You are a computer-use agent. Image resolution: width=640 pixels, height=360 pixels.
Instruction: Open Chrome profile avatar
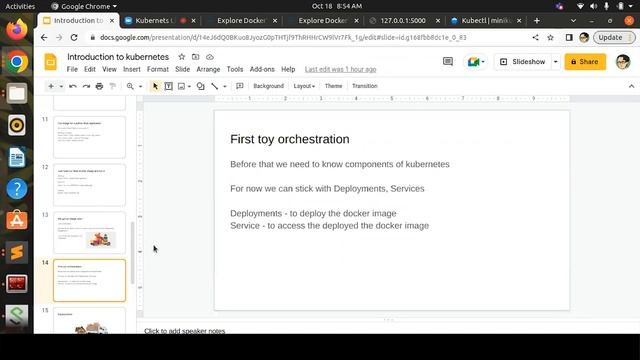click(584, 38)
